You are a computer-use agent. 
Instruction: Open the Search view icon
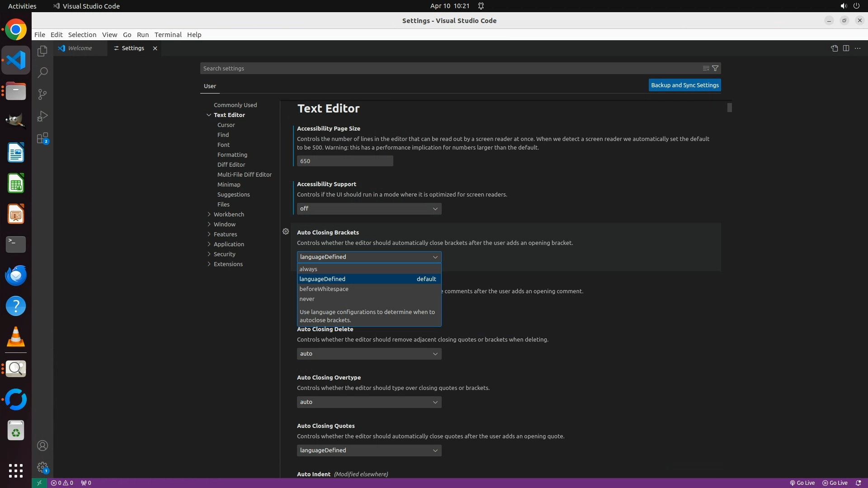[x=42, y=73]
